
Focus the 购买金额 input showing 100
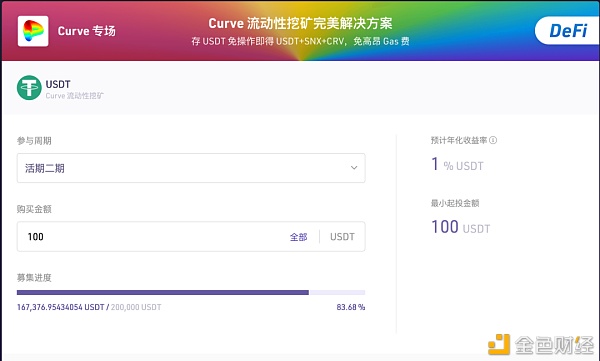click(x=153, y=237)
